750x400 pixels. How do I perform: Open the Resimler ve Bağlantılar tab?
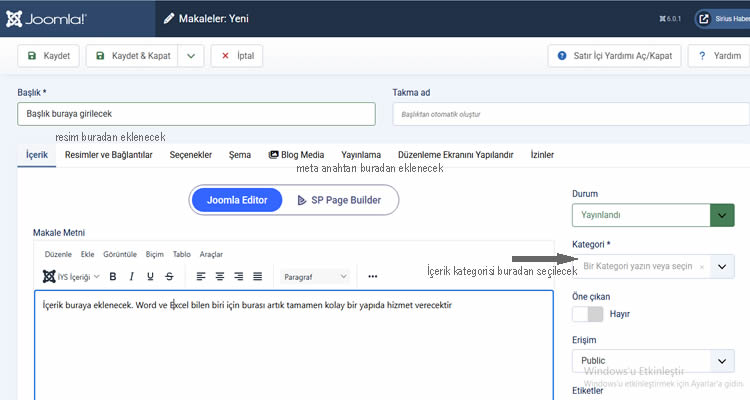(108, 155)
